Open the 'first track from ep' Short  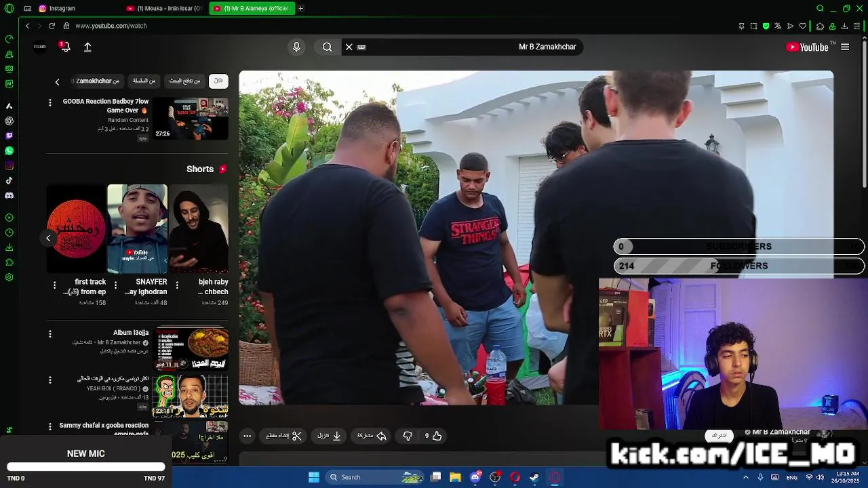click(x=76, y=229)
